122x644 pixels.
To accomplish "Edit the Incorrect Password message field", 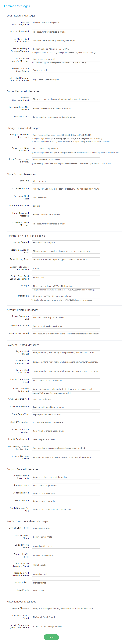I will pyautogui.click(x=66, y=32).
